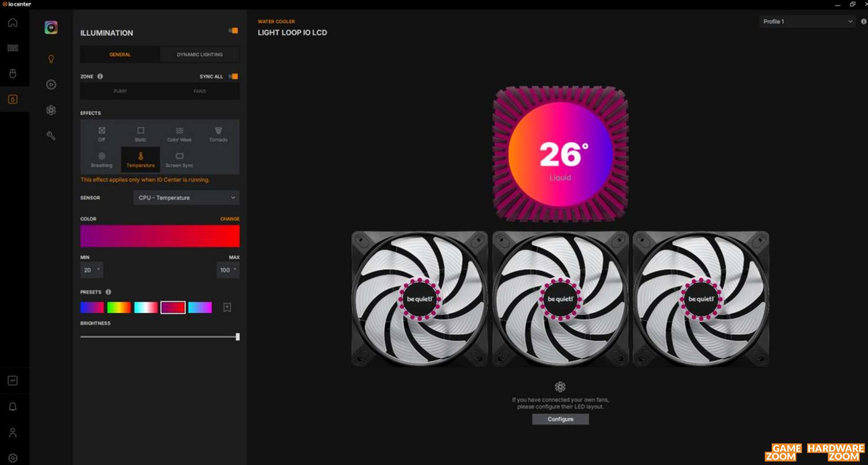Open the Profile 1 dropdown
This screenshot has height=465, width=868.
(807, 21)
